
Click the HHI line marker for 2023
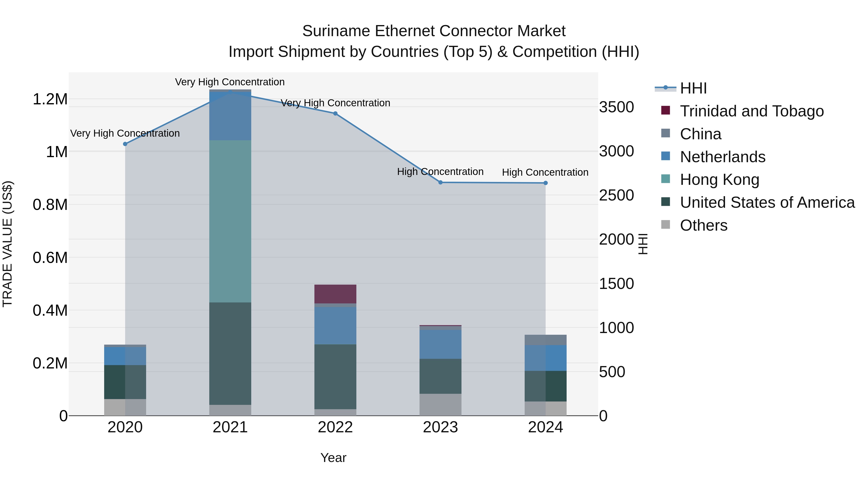(441, 182)
